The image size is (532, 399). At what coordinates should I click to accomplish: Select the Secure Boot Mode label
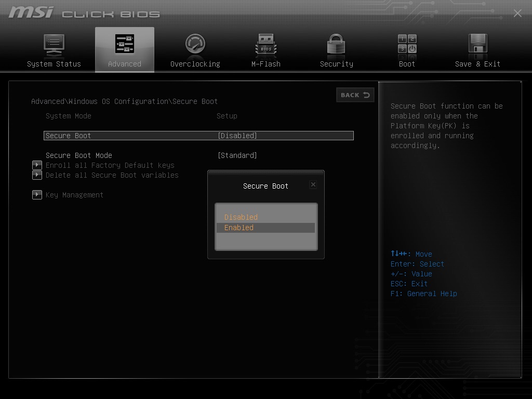tap(79, 155)
